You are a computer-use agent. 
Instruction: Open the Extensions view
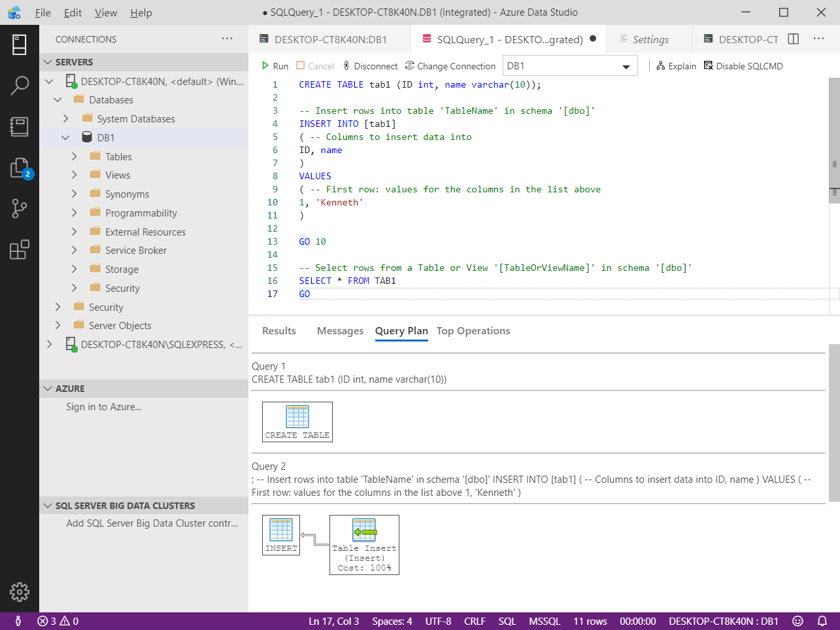pos(20,250)
